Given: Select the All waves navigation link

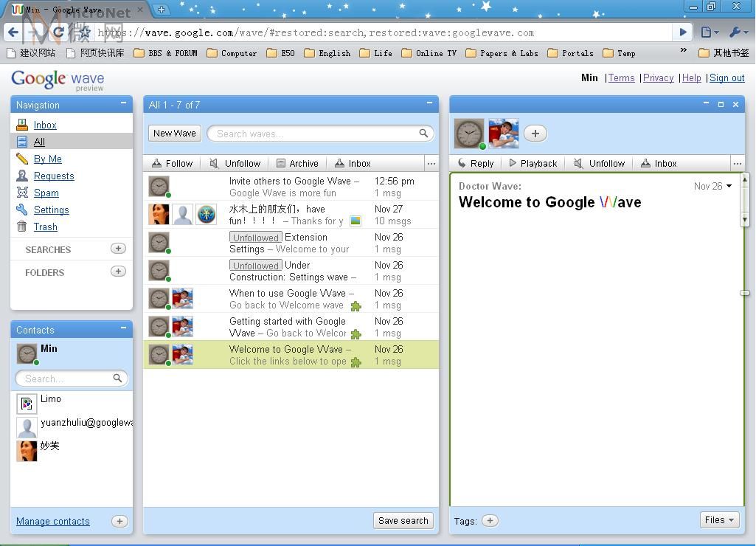Looking at the screenshot, I should coord(39,142).
